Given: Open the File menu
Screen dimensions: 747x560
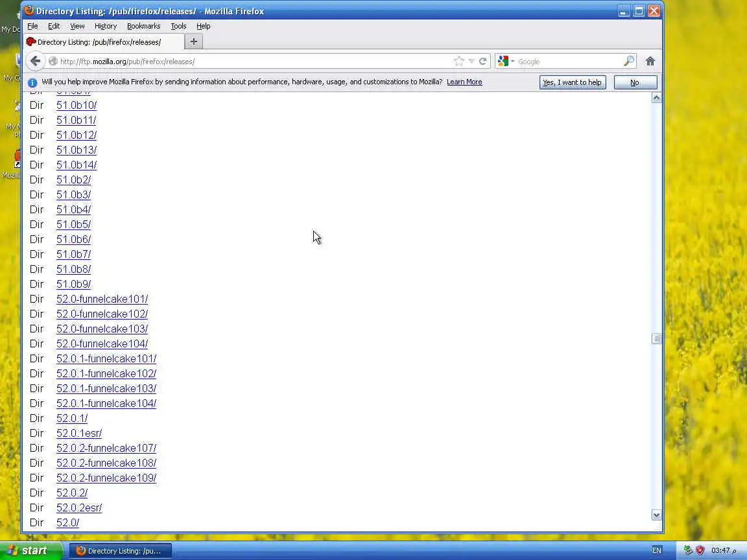Looking at the screenshot, I should point(32,26).
